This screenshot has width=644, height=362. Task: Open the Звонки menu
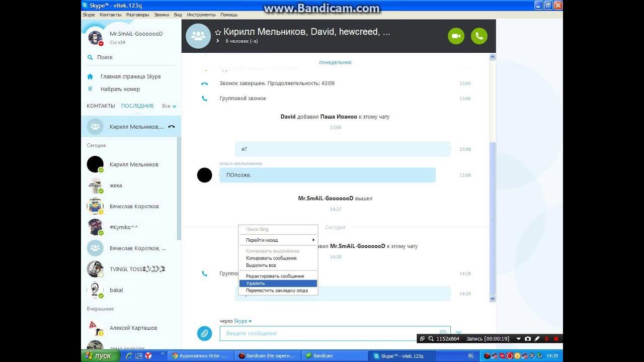pos(162,15)
